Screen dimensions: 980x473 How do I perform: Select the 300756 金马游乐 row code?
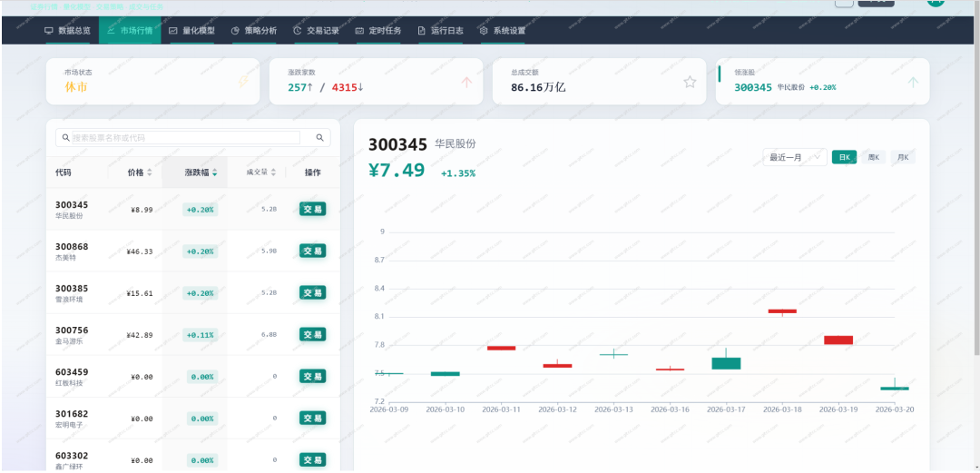pos(72,330)
